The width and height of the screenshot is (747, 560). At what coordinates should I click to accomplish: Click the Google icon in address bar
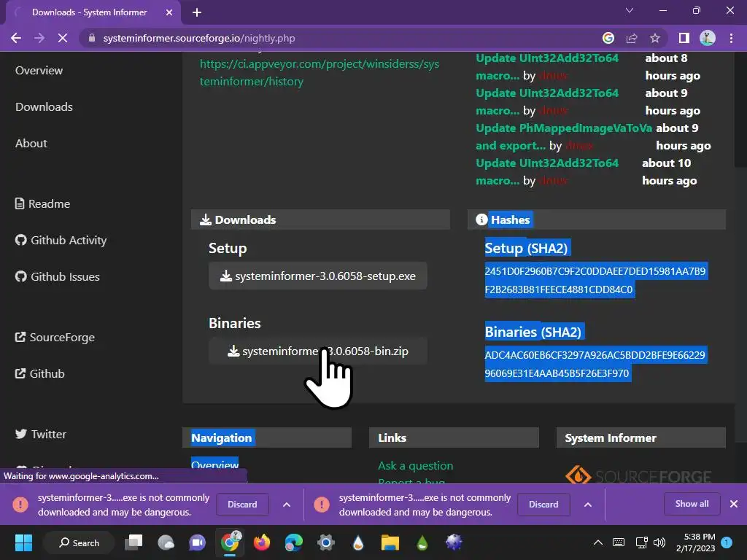pos(608,38)
